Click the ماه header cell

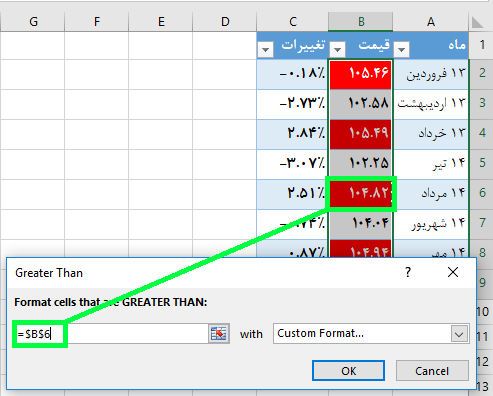click(431, 45)
